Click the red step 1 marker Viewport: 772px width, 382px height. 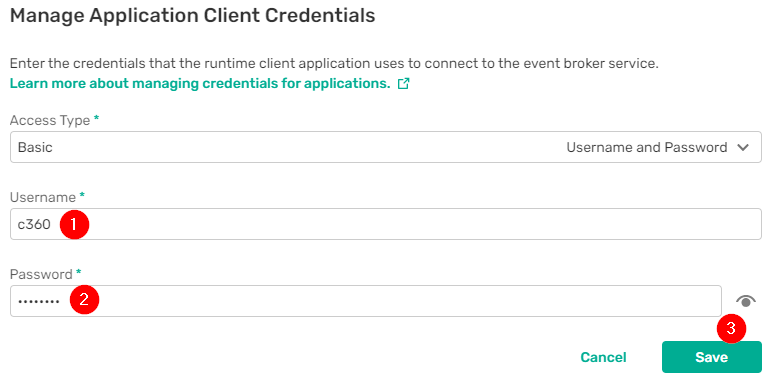pos(74,224)
